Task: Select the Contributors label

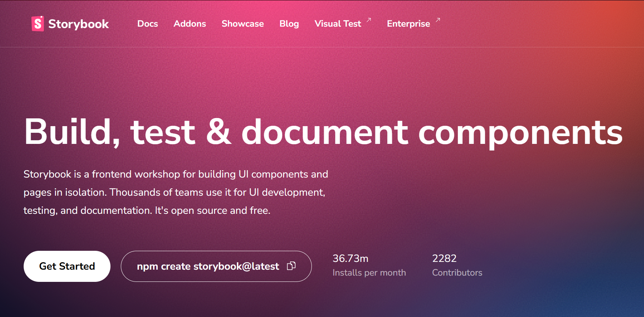Action: [x=457, y=273]
